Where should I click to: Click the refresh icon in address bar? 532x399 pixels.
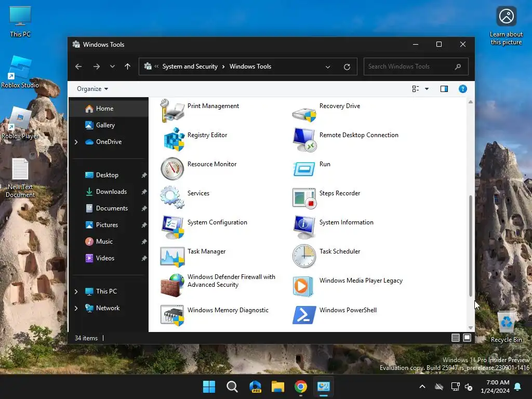coord(347,67)
